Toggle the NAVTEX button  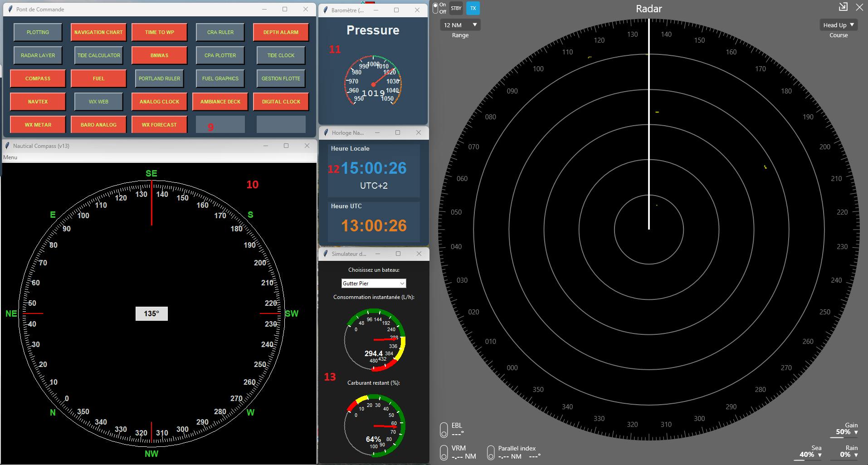pos(38,102)
